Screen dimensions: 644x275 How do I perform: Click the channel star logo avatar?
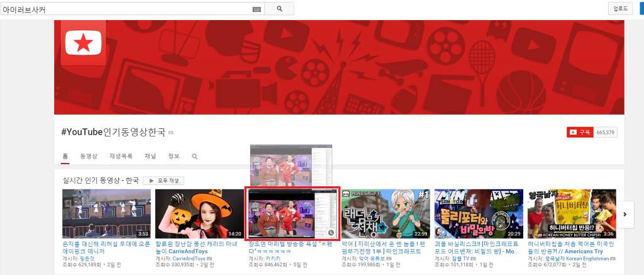point(84,43)
